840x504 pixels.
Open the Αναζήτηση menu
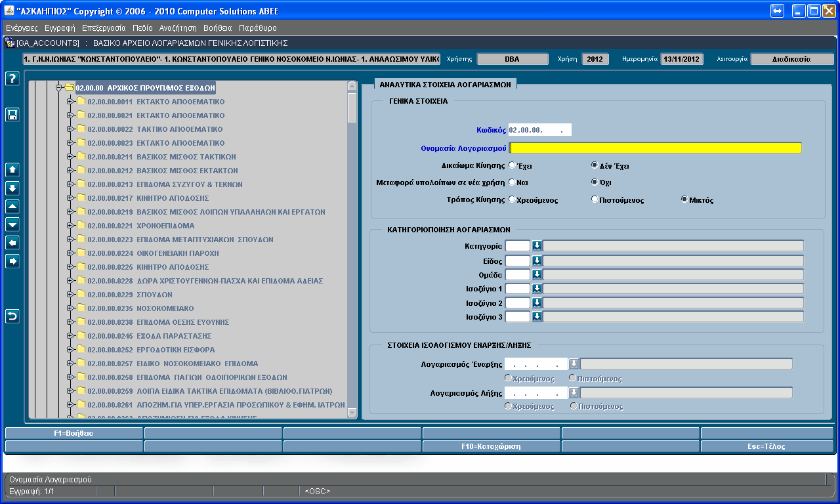pyautogui.click(x=178, y=28)
